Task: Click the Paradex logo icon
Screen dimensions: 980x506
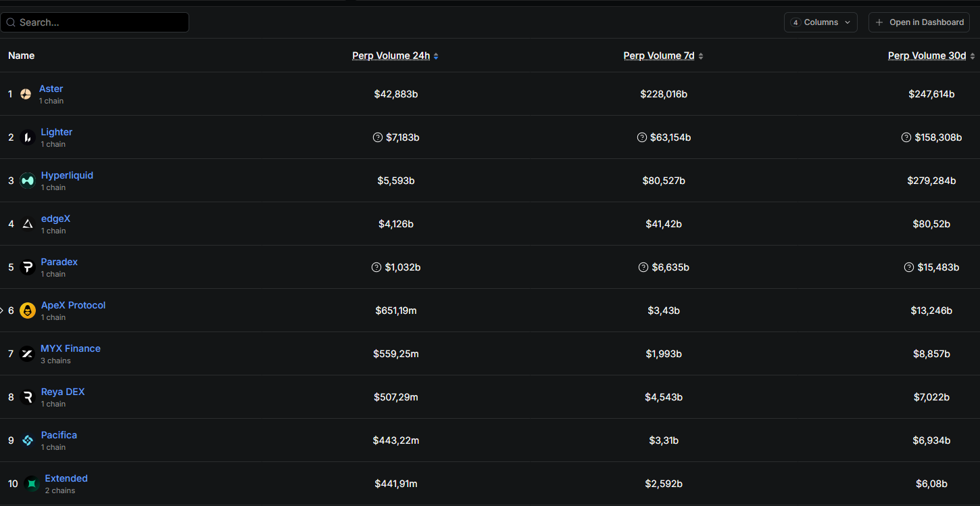Action: tap(27, 267)
